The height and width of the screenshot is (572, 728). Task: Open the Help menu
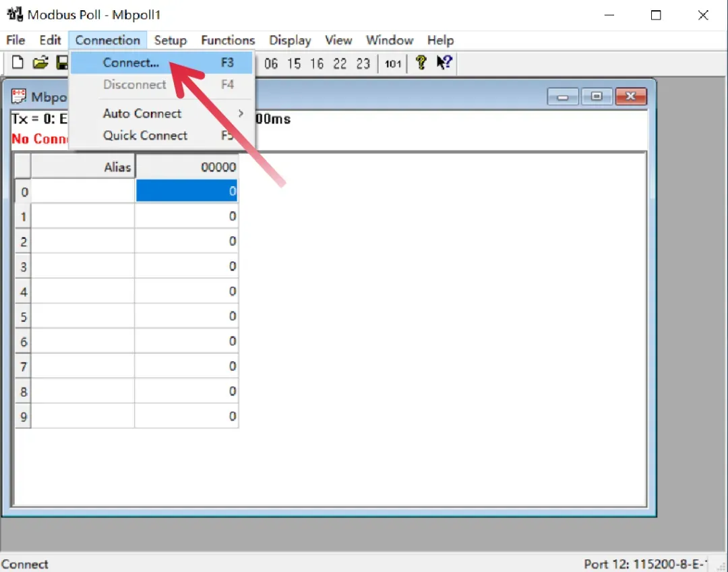[x=441, y=40]
